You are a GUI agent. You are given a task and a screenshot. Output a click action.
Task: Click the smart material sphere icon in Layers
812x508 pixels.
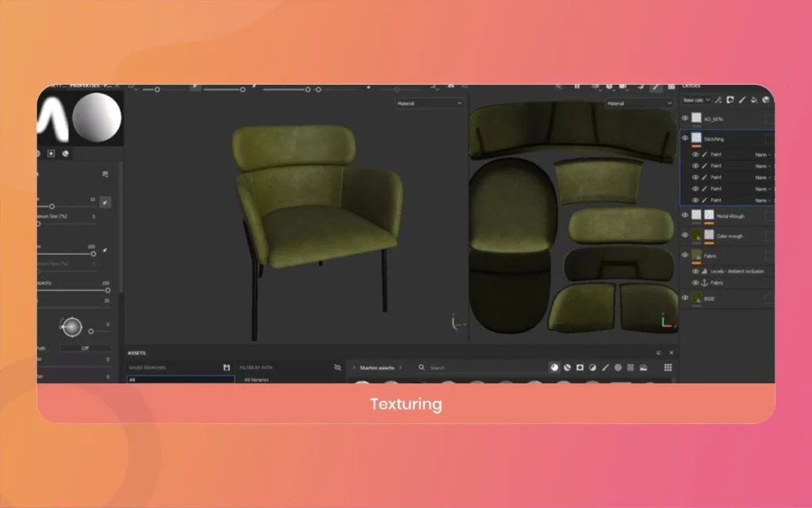point(766,100)
